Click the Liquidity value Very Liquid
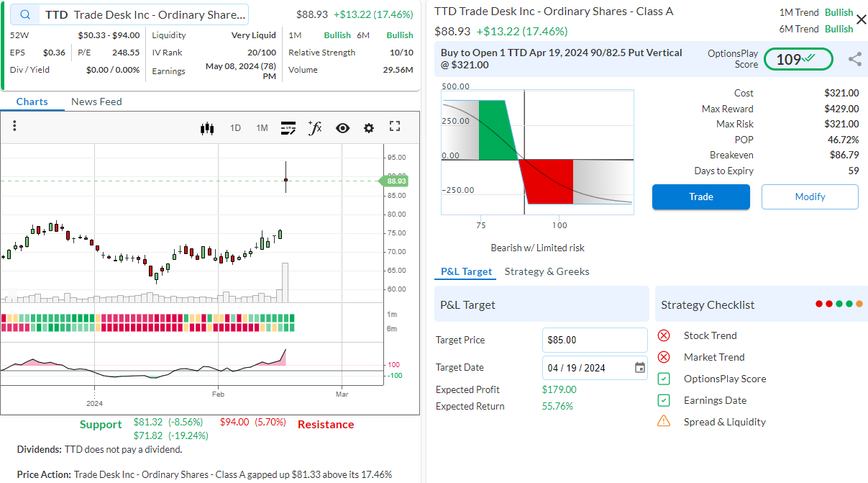The image size is (868, 483). tap(254, 35)
